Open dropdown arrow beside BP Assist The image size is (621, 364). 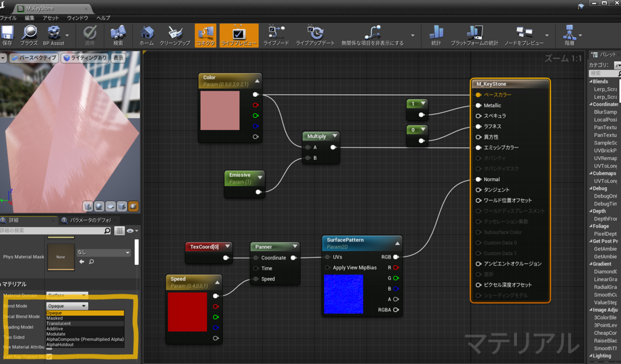(68, 36)
